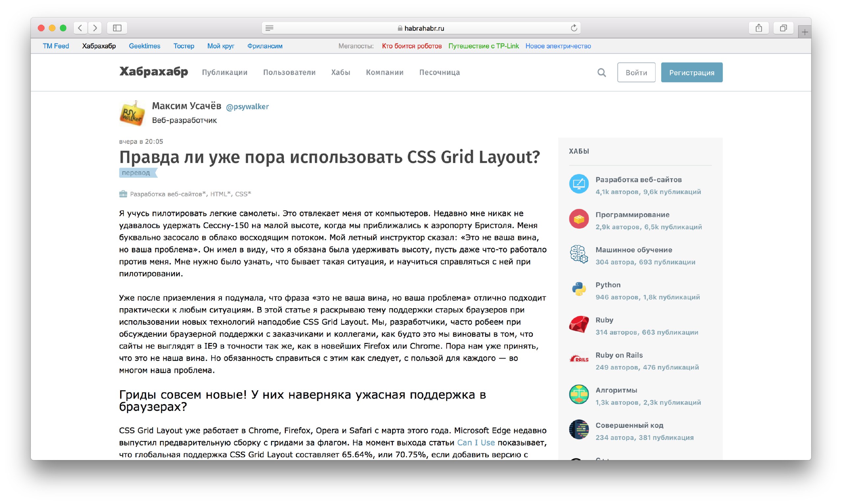
Task: Click the Регистрация button
Action: (x=692, y=72)
